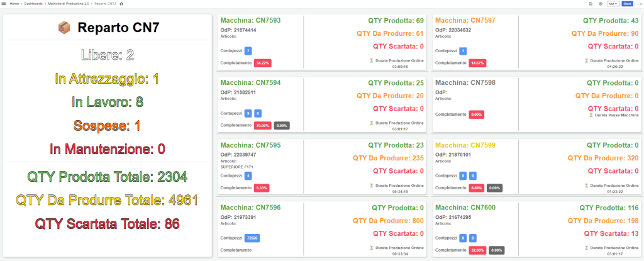This screenshot has width=644, height=261.
Task: Go to Home breadcrumb
Action: tap(13, 4)
